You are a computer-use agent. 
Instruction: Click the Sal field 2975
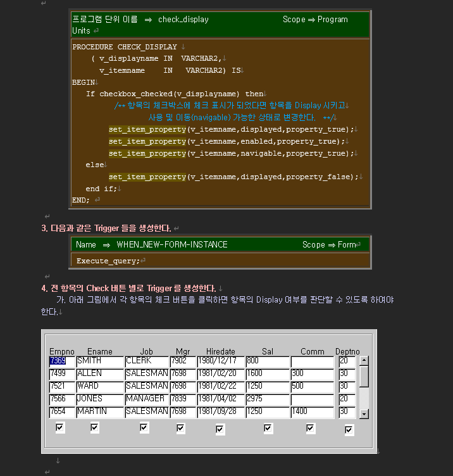[268, 399]
